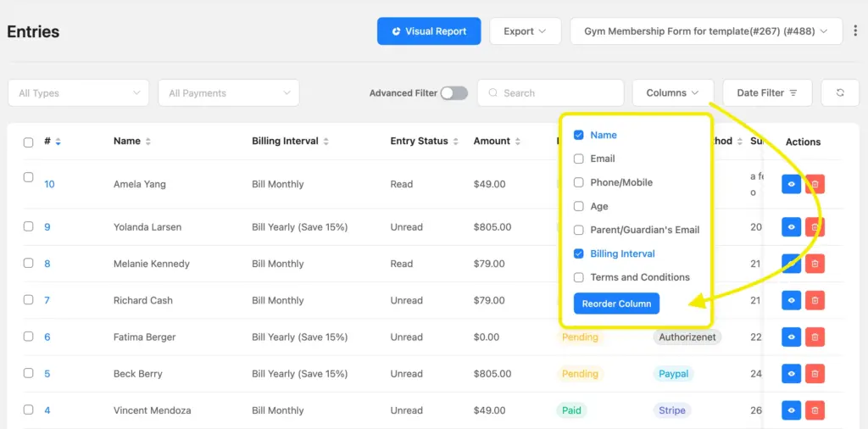Click the Paid status badge
Viewport: 868px width, 429px height.
(571, 410)
